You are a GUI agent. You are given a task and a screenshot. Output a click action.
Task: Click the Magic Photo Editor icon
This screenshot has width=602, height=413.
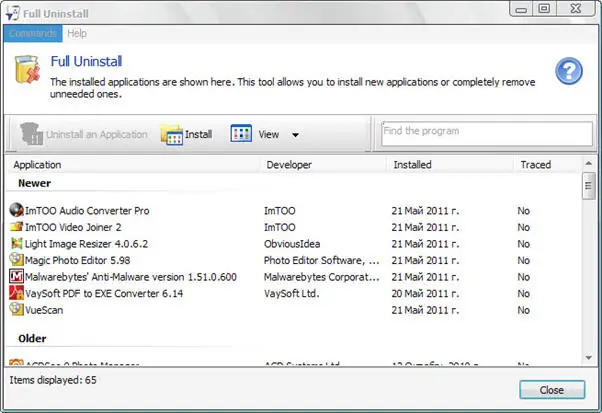16,259
